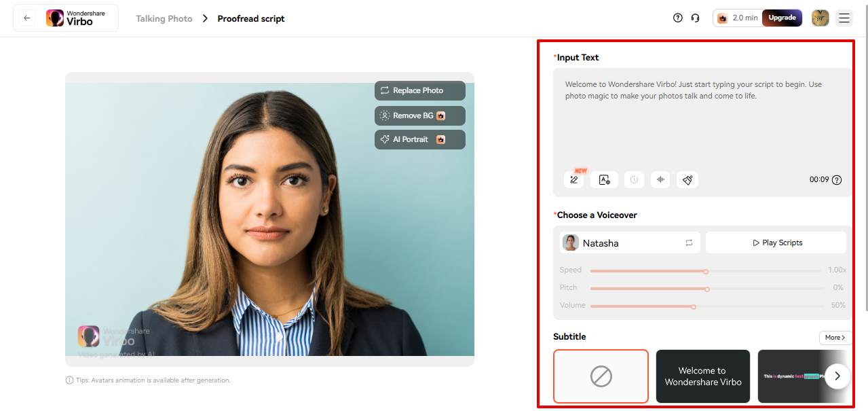Adjust the Pitch slider handle

pos(707,289)
